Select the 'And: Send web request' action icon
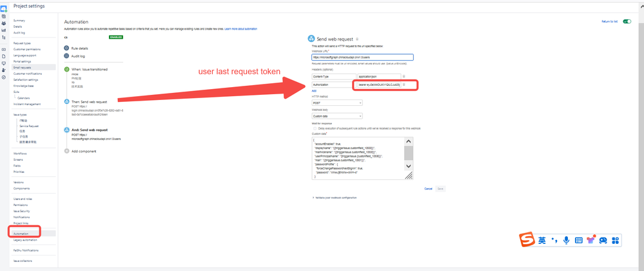Screen dimensions: 644x271 coord(66,130)
